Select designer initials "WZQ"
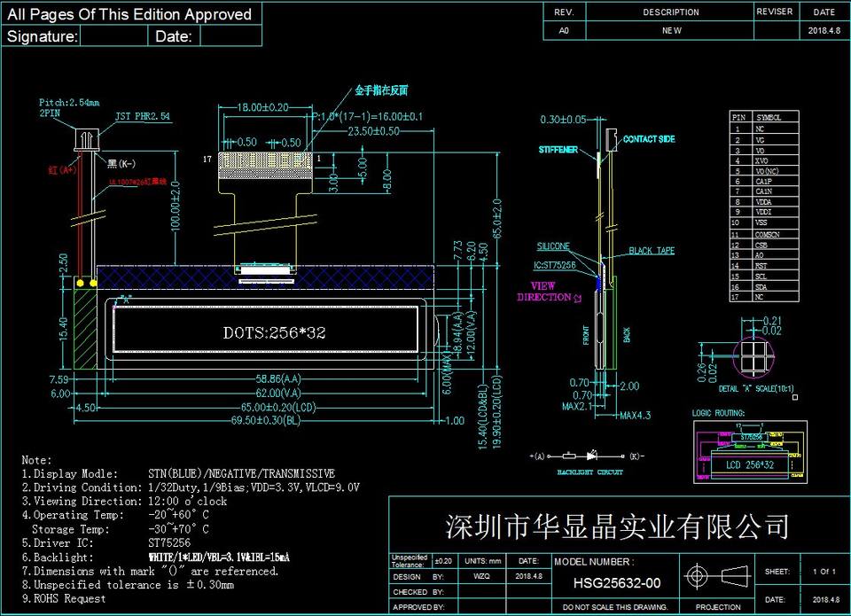The height and width of the screenshot is (616, 851). [x=481, y=576]
